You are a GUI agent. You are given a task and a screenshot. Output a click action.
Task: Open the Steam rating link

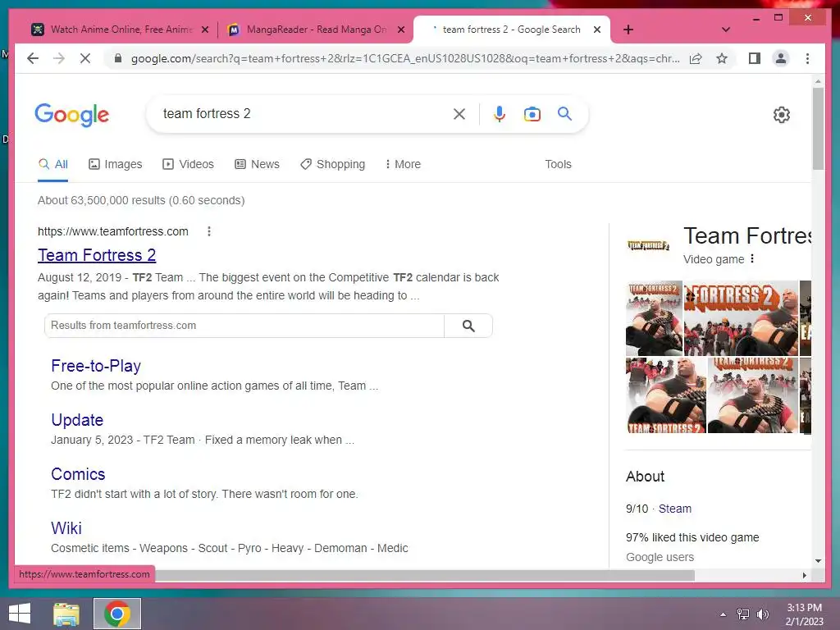[x=674, y=509]
